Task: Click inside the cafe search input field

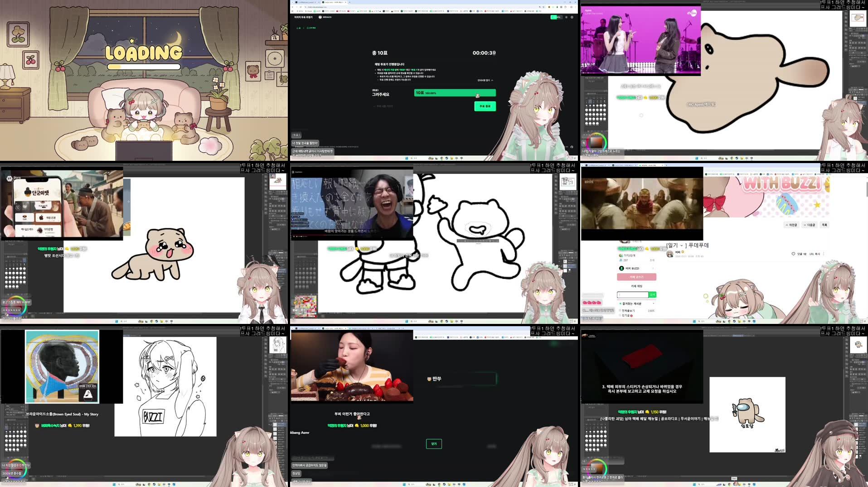Action: (x=632, y=294)
